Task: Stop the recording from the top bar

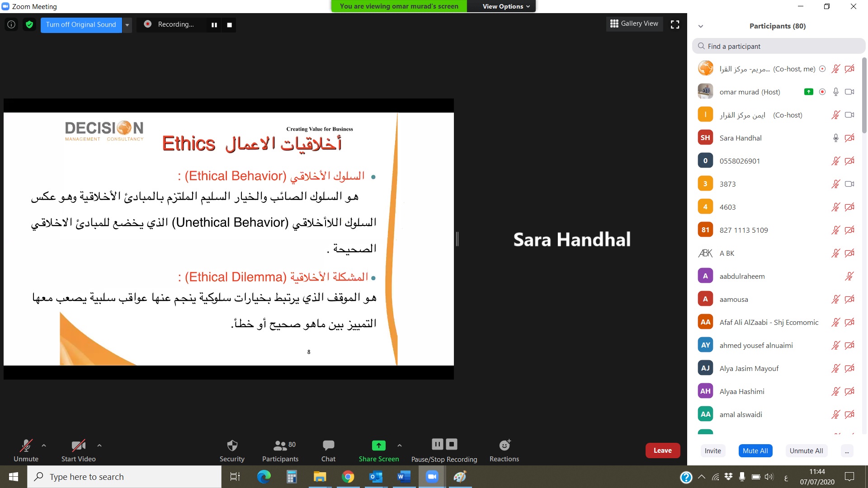Action: click(x=229, y=25)
